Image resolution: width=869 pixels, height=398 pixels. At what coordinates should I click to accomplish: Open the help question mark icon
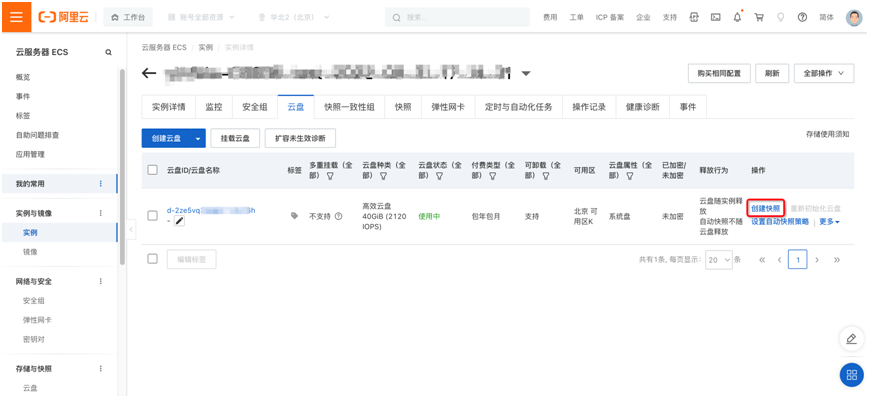pos(802,17)
